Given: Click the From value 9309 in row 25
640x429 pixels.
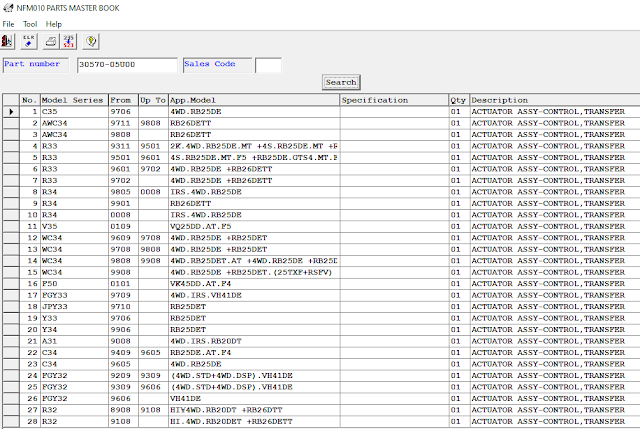Looking at the screenshot, I should (x=123, y=387).
